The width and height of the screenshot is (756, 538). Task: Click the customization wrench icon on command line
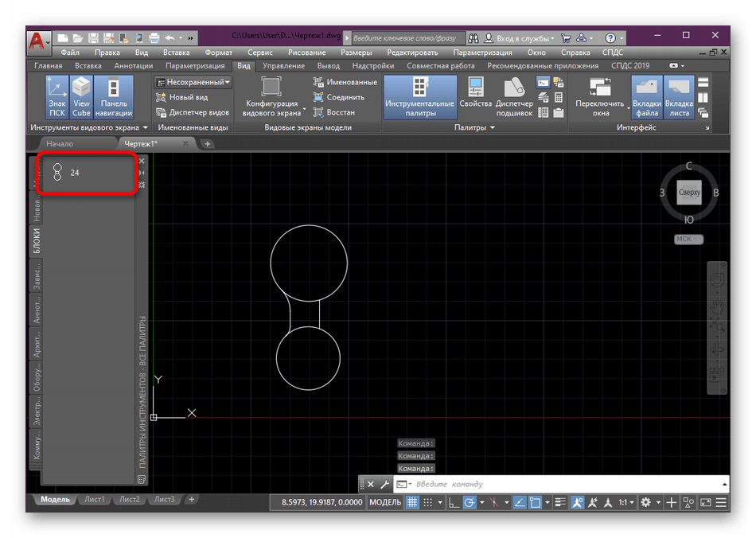click(x=384, y=484)
